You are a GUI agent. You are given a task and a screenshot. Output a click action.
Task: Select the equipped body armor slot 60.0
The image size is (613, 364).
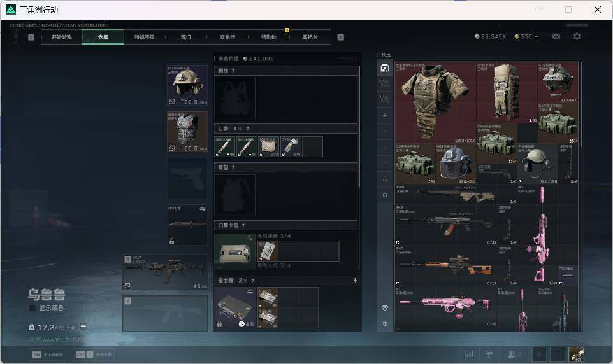187,132
